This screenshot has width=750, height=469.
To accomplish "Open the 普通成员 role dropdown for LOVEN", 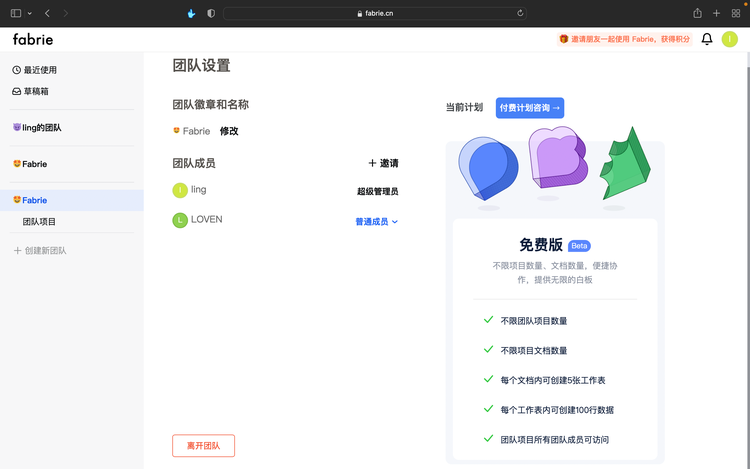I will coord(377,222).
